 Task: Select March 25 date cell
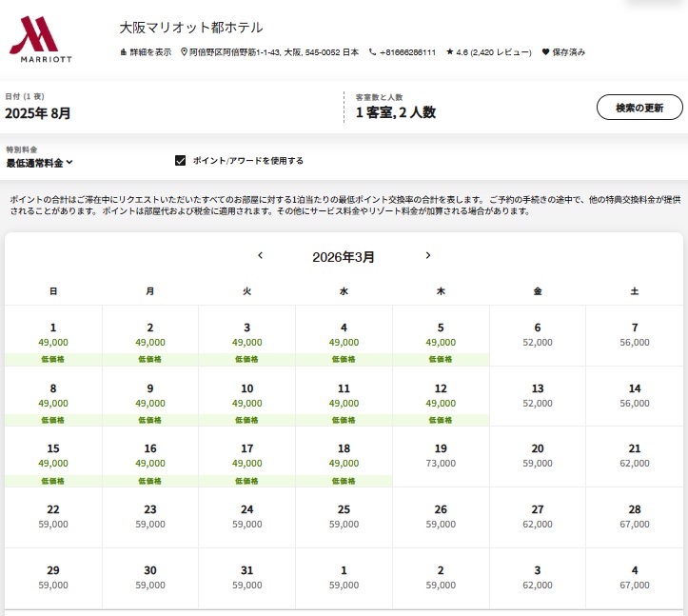coord(344,517)
